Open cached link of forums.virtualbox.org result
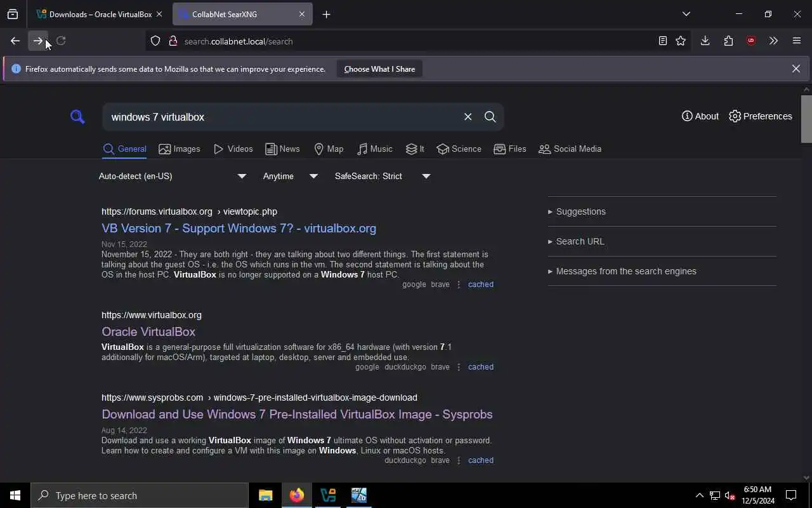Image resolution: width=812 pixels, height=508 pixels. (x=480, y=284)
